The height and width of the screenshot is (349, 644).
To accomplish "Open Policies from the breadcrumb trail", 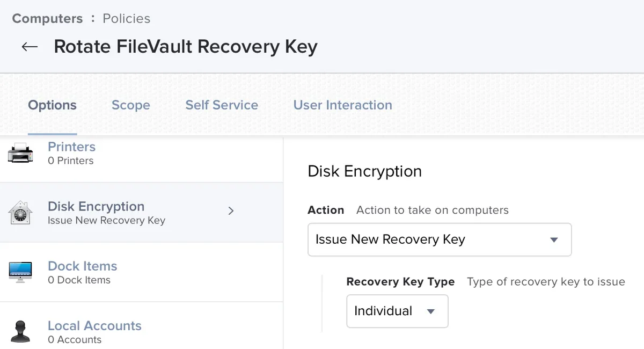I will [126, 18].
